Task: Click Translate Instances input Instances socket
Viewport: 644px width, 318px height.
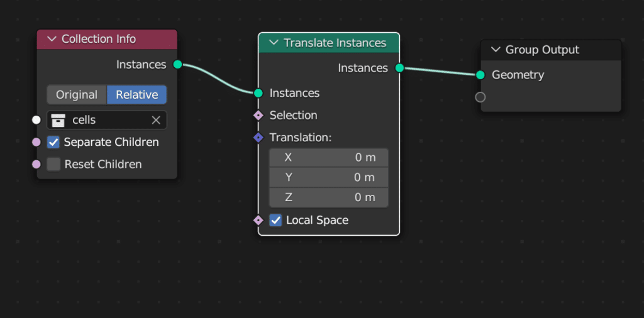Action: 258,93
